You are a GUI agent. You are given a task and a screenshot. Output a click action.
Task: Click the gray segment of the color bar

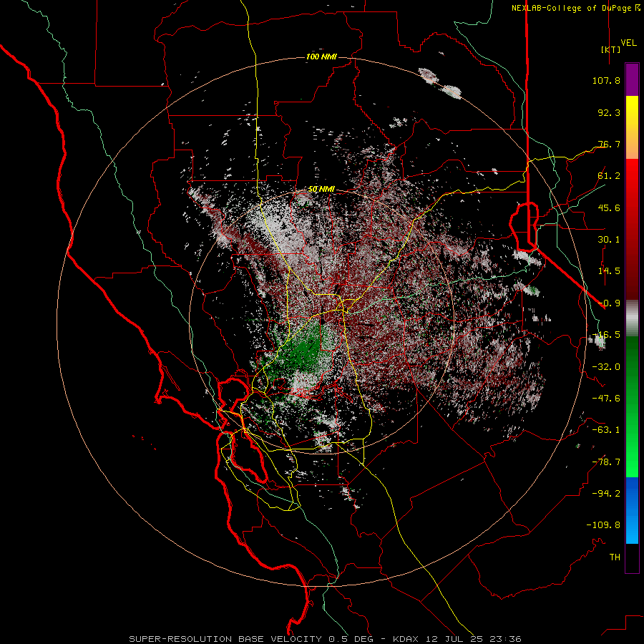(632, 318)
